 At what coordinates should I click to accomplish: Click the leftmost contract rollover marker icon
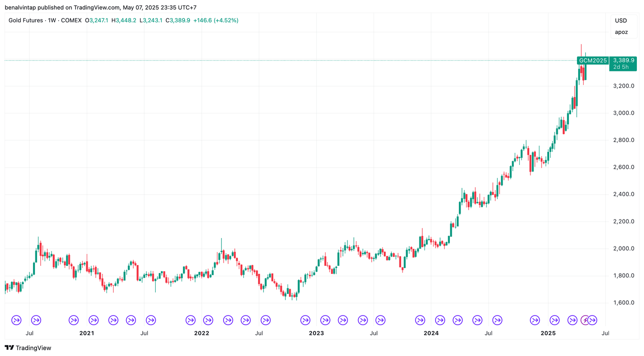[16, 320]
